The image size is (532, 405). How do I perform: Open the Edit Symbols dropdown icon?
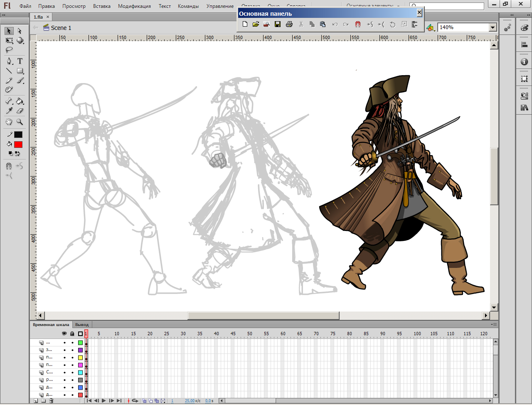pos(430,27)
